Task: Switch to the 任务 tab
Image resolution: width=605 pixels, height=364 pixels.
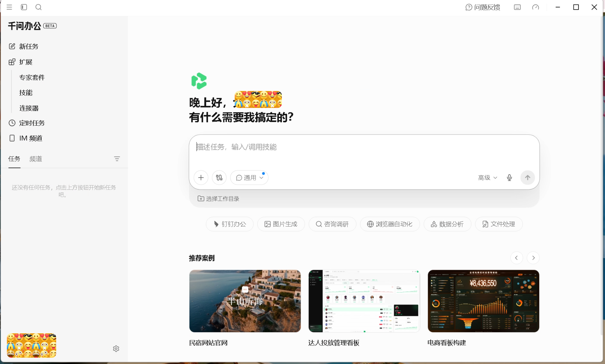Action: pyautogui.click(x=14, y=159)
